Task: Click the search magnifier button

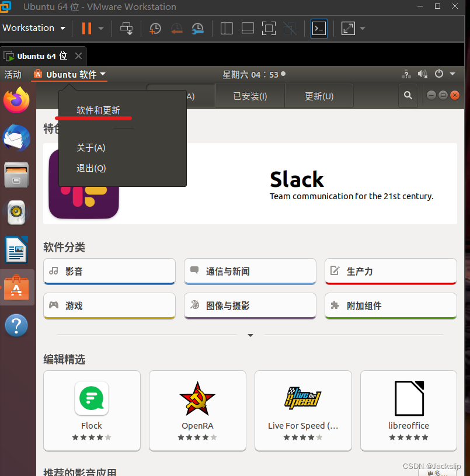Action: [x=408, y=96]
